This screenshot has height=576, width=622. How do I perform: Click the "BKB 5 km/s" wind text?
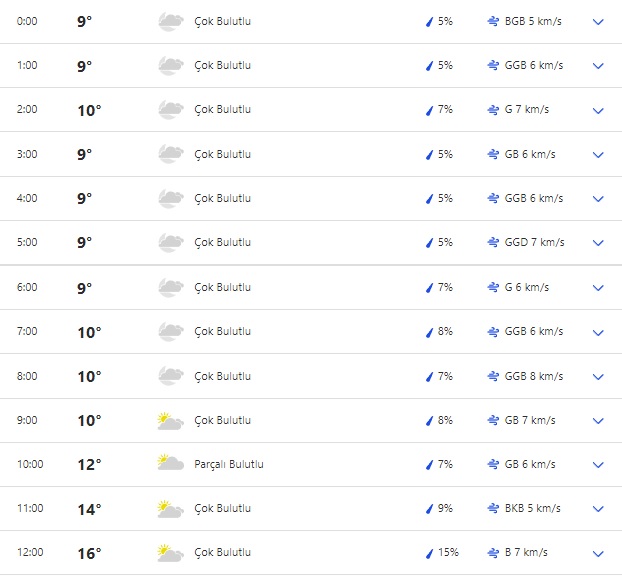(x=533, y=509)
